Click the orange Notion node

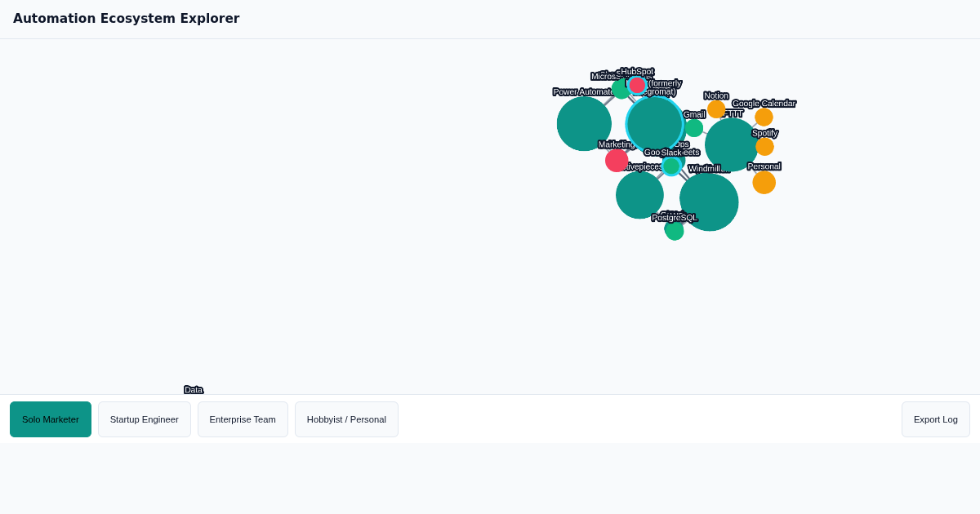716,109
